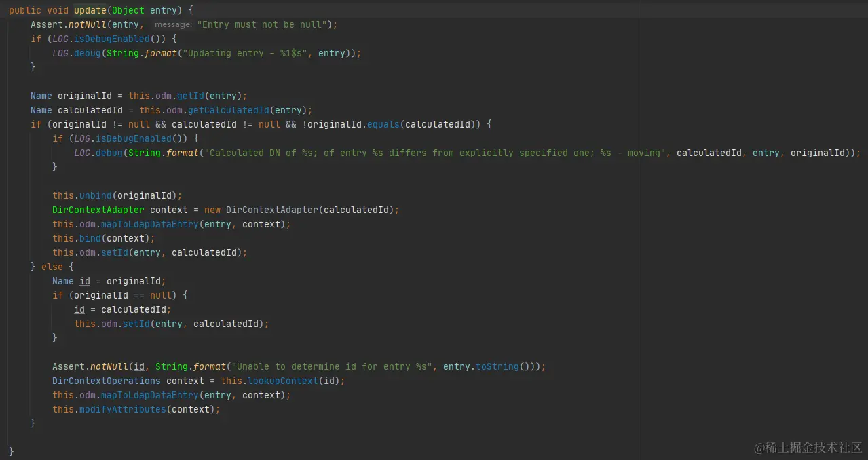This screenshot has width=868, height=460.
Task: Click the "getId" method call
Action: point(191,96)
